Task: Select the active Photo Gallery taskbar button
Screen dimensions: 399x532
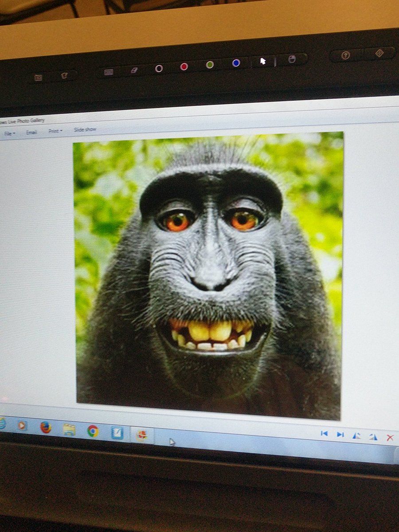Action: 142,435
